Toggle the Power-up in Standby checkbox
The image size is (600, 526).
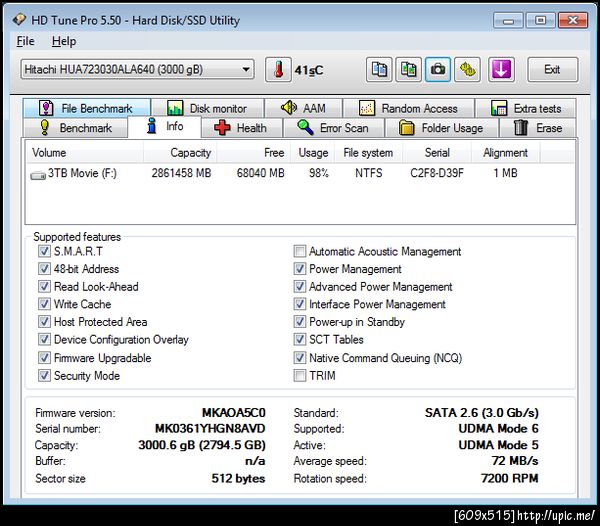tap(300, 322)
